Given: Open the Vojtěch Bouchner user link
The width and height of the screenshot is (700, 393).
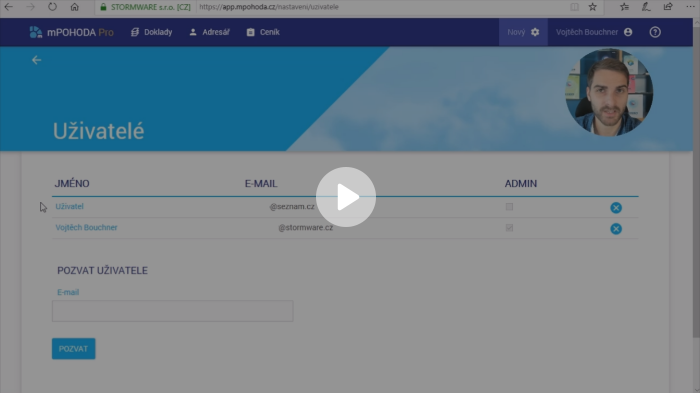Looking at the screenshot, I should point(86,227).
